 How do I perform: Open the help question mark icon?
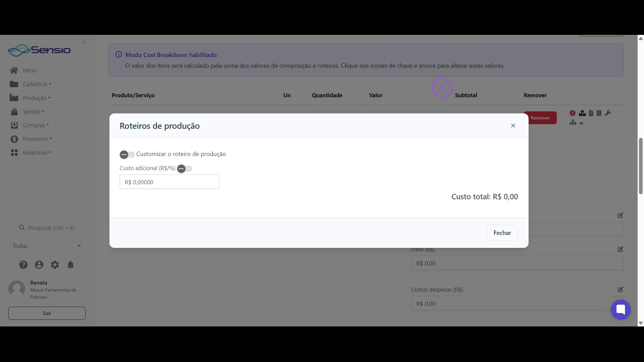23,265
